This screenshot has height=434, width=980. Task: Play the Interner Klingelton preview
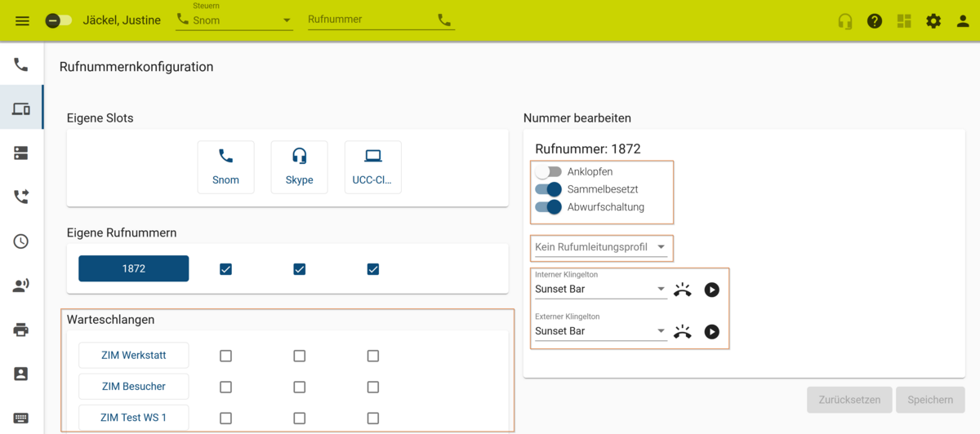[x=712, y=290]
